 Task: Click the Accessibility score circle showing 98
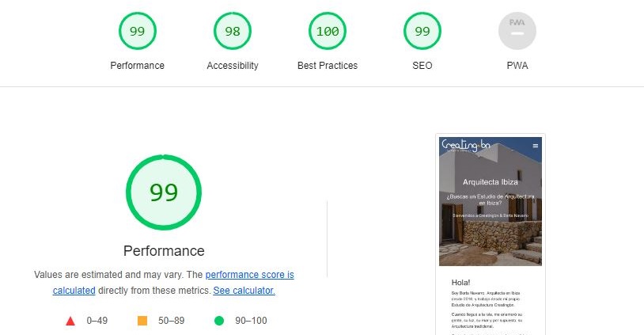tap(233, 32)
